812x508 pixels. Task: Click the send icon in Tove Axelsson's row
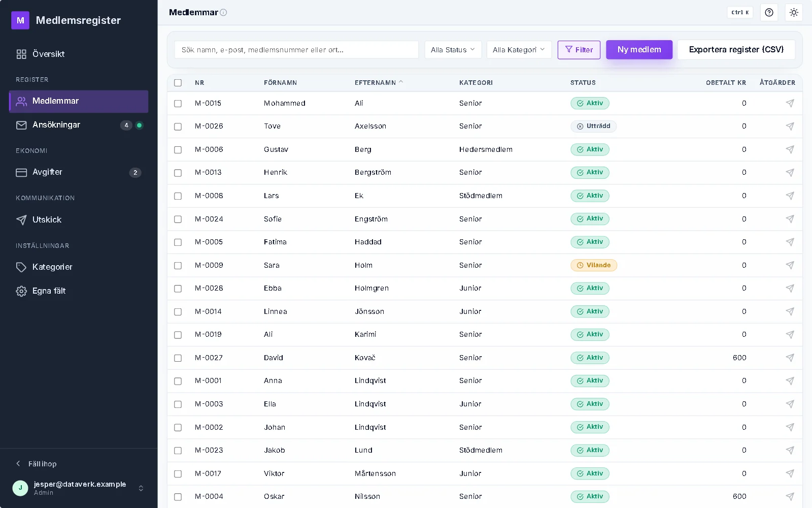tap(790, 126)
